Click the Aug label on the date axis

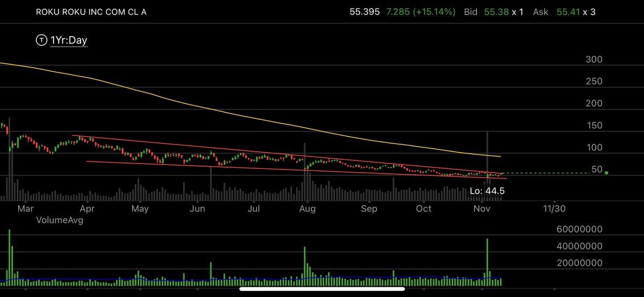click(x=308, y=208)
